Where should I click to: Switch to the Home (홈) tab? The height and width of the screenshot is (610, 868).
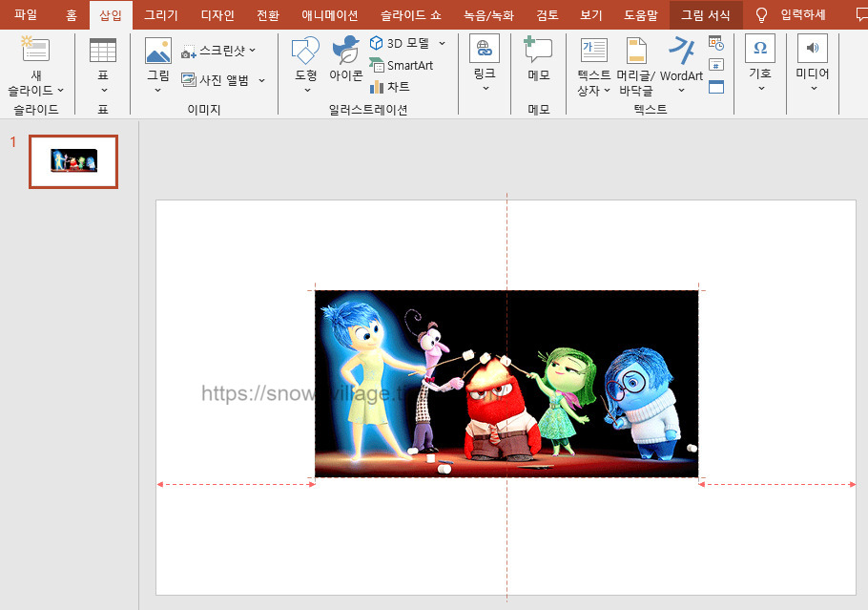72,15
